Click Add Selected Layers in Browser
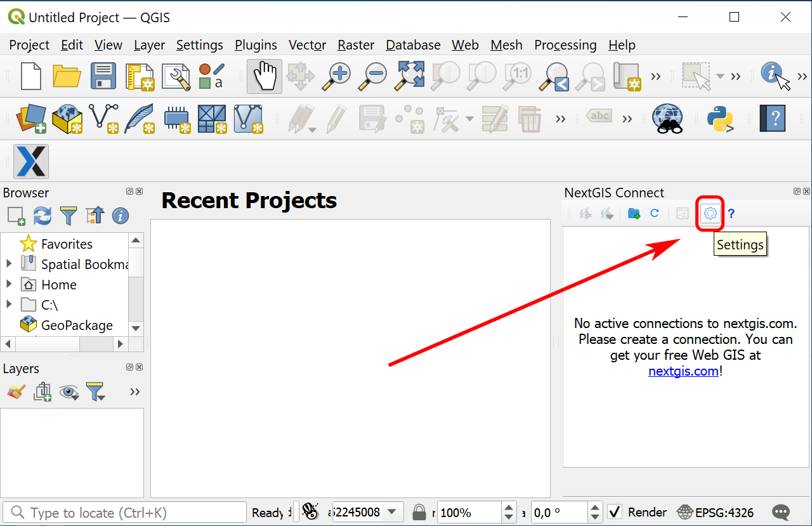 (16, 216)
